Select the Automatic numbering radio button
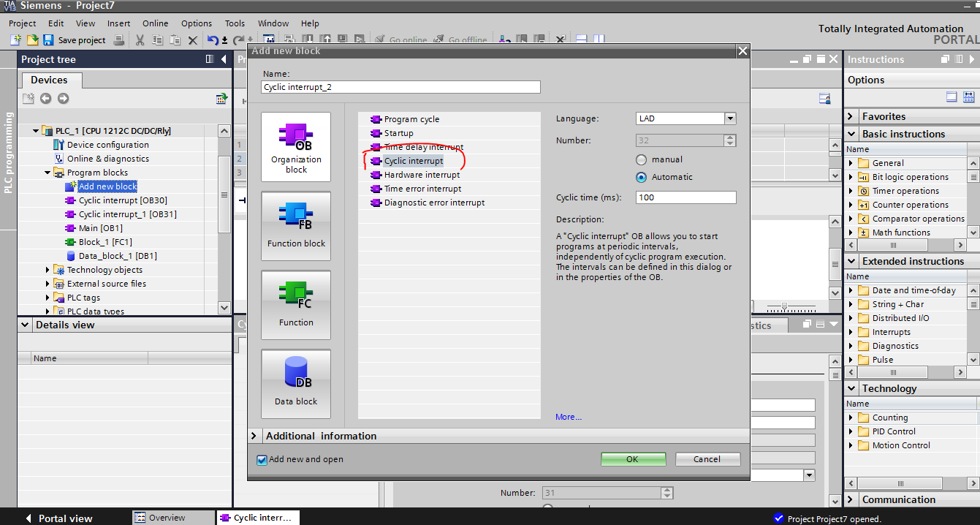 [x=642, y=177]
